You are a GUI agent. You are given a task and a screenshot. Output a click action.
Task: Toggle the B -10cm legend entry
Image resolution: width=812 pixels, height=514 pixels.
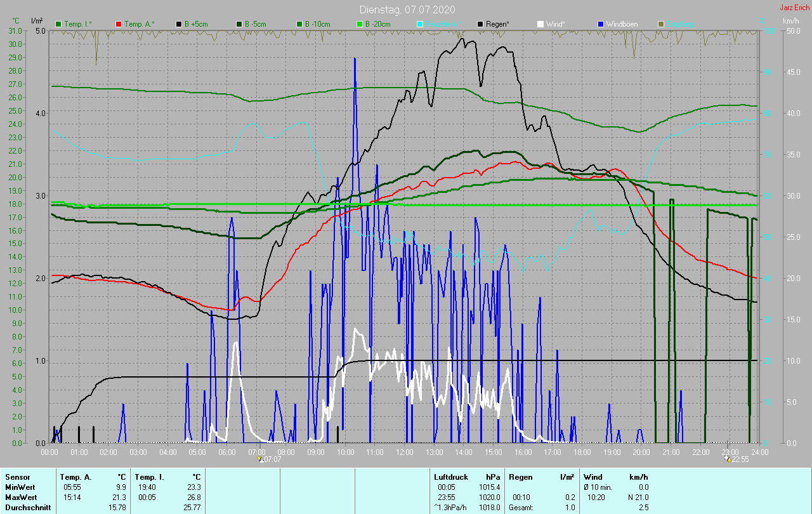tap(313, 24)
